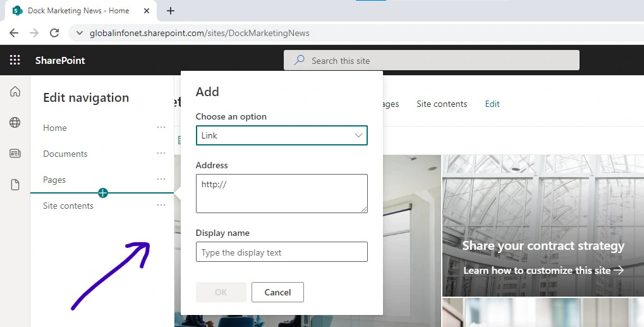Open ellipsis menu for Pages item
The image size is (644, 327).
click(x=161, y=179)
